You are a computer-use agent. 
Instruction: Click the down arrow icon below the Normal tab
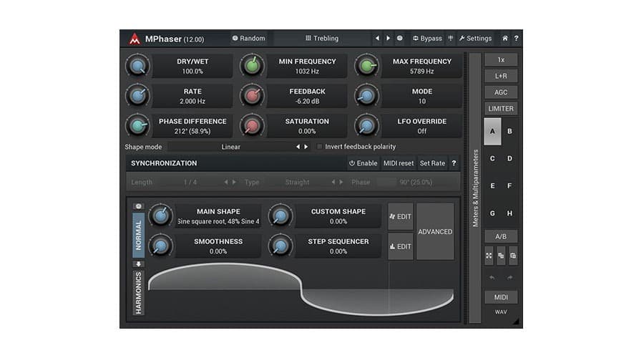(x=138, y=264)
